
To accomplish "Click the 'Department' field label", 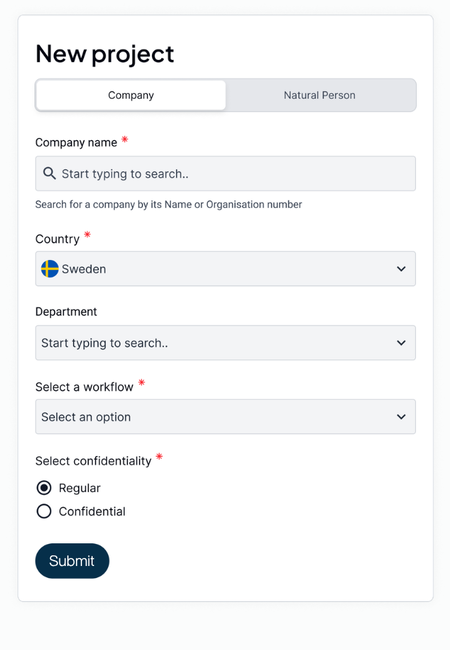I will click(66, 312).
